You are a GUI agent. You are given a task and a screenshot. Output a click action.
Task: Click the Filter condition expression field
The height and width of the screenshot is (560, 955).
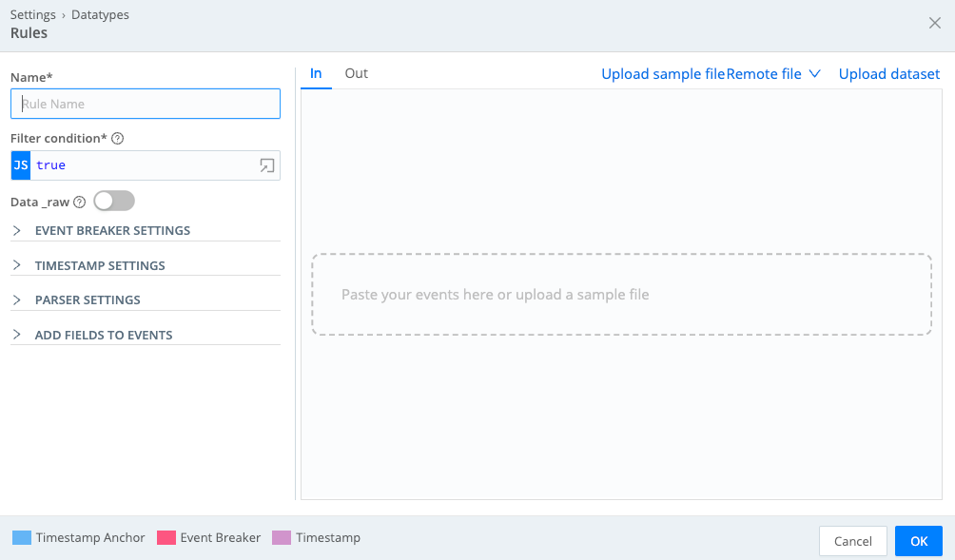point(146,165)
